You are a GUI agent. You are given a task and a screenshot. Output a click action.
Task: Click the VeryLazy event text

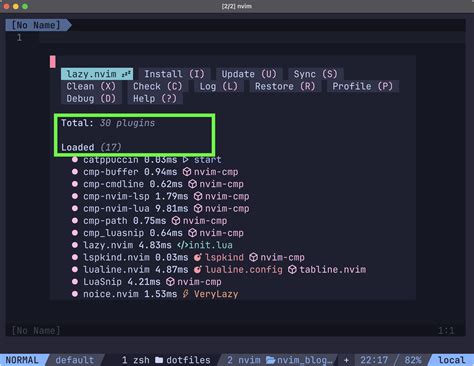(216, 294)
